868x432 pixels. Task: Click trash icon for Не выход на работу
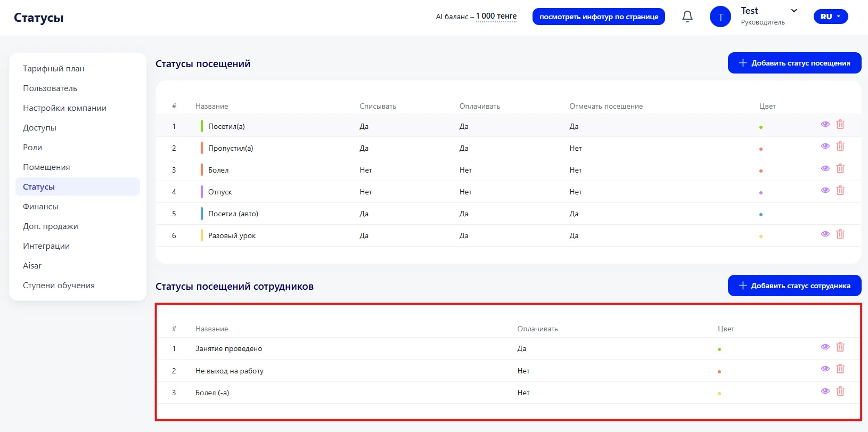[x=840, y=369]
